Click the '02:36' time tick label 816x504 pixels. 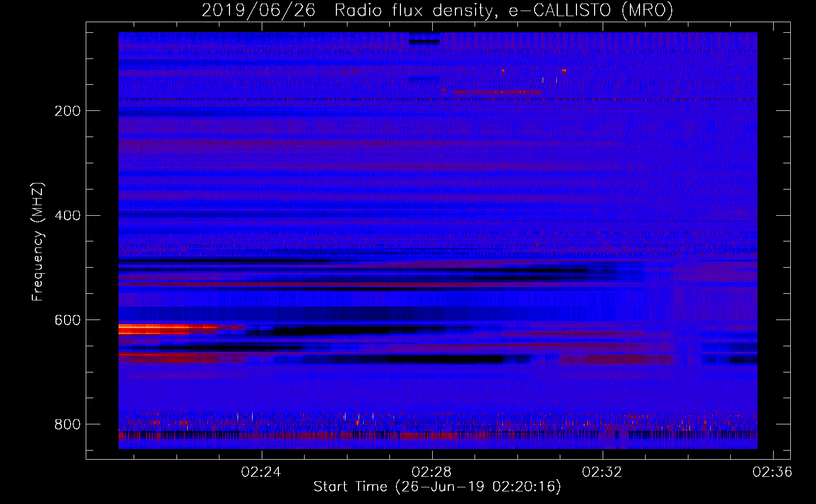[x=773, y=472]
